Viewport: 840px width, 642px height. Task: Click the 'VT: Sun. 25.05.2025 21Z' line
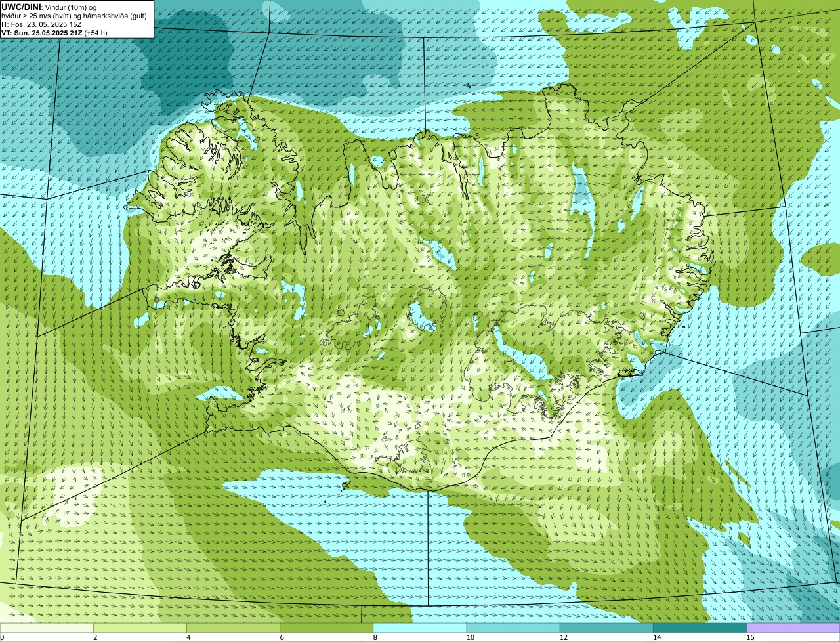41,32
